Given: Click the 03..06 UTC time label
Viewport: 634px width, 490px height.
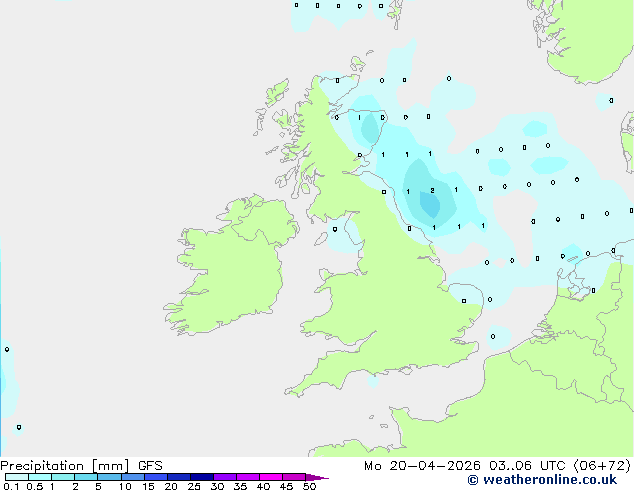Looking at the screenshot, I should [x=527, y=466].
